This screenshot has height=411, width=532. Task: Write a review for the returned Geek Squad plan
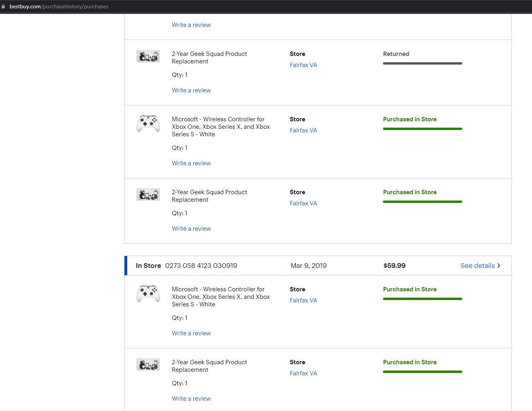tap(191, 90)
